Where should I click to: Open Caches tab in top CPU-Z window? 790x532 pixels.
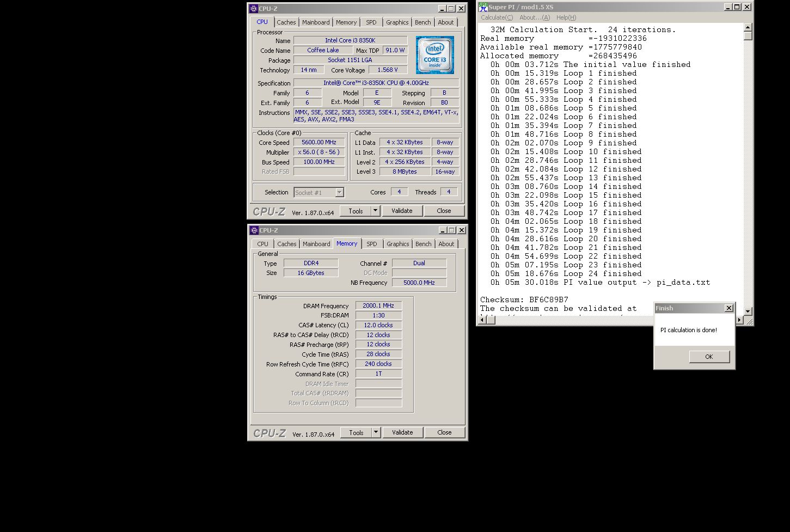click(x=286, y=22)
